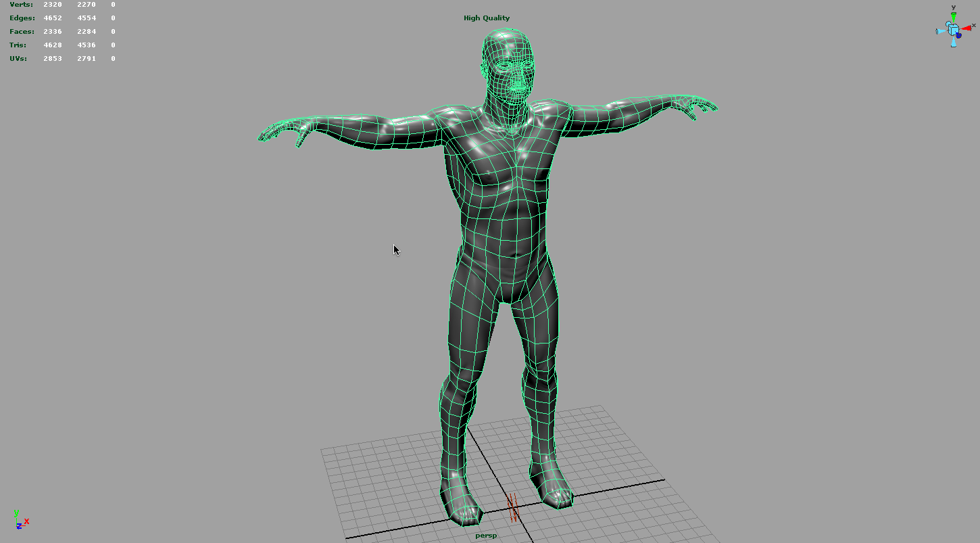Click the Tris count showing 4628

[53, 45]
